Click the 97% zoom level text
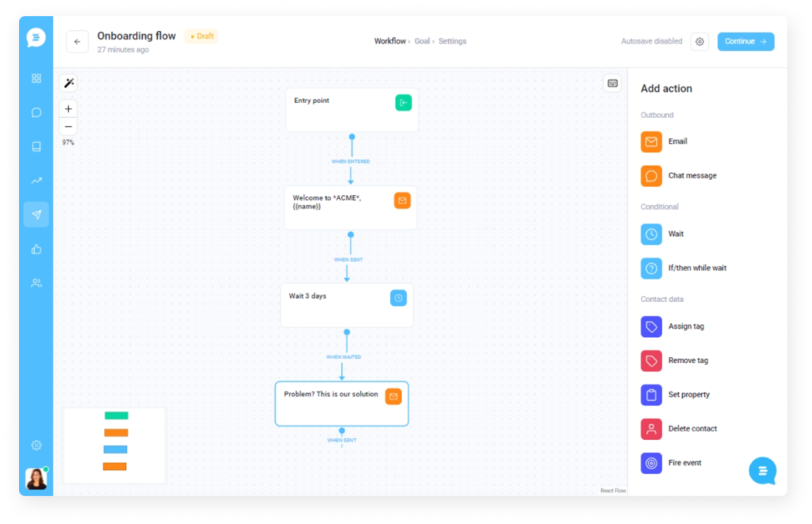This screenshot has width=812, height=524. [68, 143]
